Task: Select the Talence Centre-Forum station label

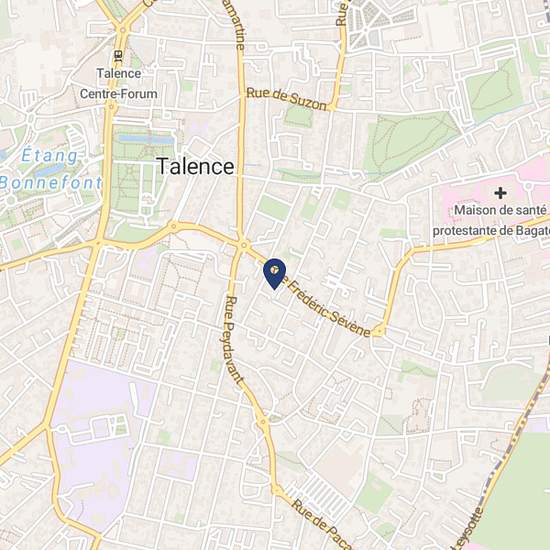Action: [119, 83]
